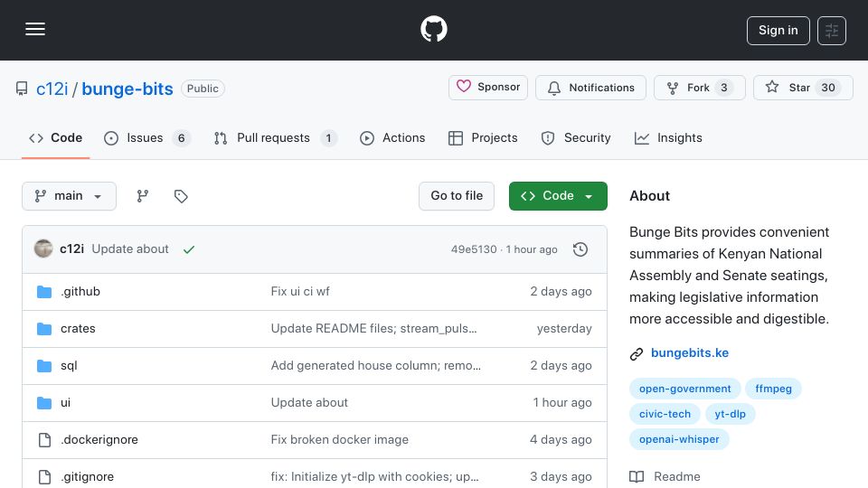Click the c12i avatar in latest commit

click(43, 249)
